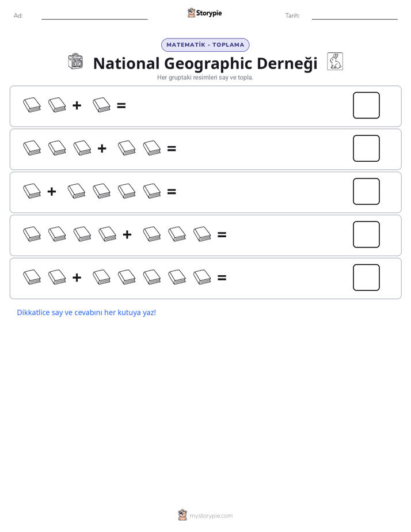Click the Ad name line field

[94, 16]
